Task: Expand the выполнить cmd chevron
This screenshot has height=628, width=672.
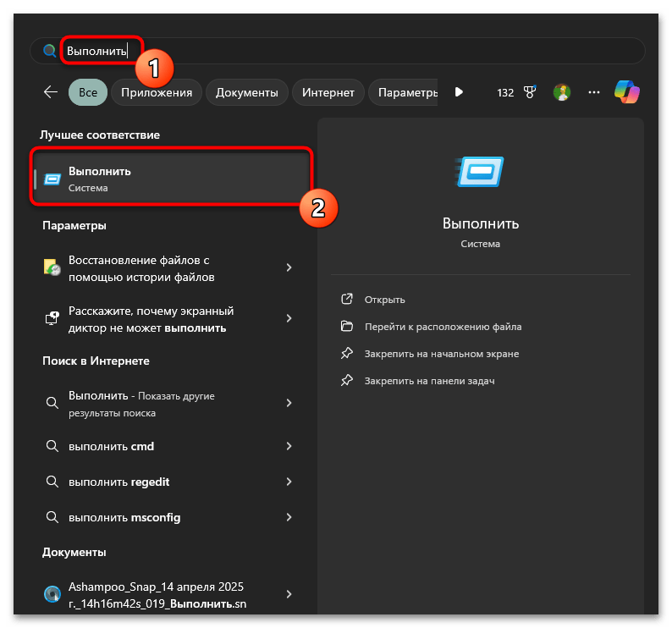Action: tap(289, 446)
